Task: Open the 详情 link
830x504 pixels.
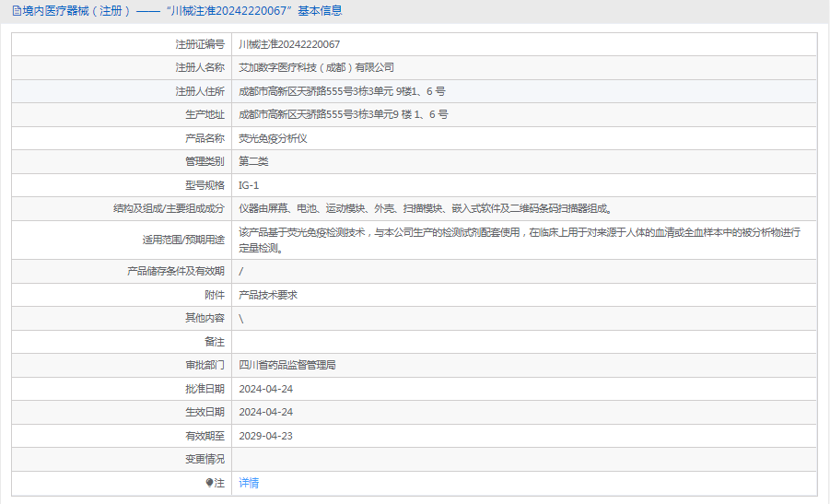Action: click(x=249, y=483)
